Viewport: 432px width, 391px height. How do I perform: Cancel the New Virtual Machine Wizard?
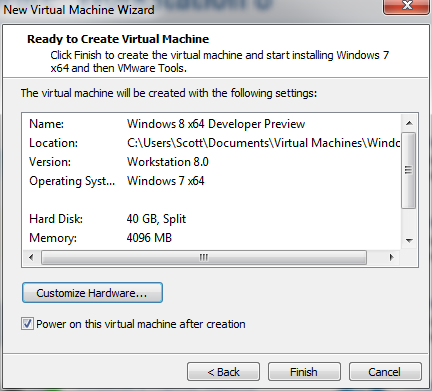[385, 372]
